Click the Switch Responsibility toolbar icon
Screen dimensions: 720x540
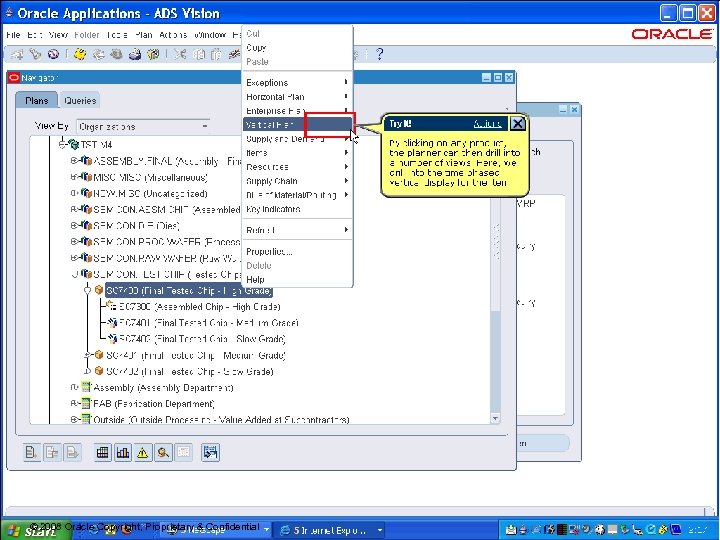(117, 54)
